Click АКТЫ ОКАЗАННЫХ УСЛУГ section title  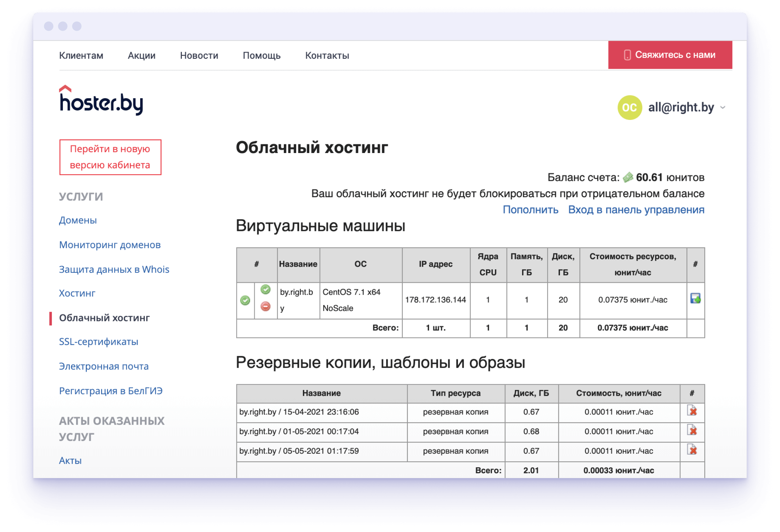[x=112, y=429]
